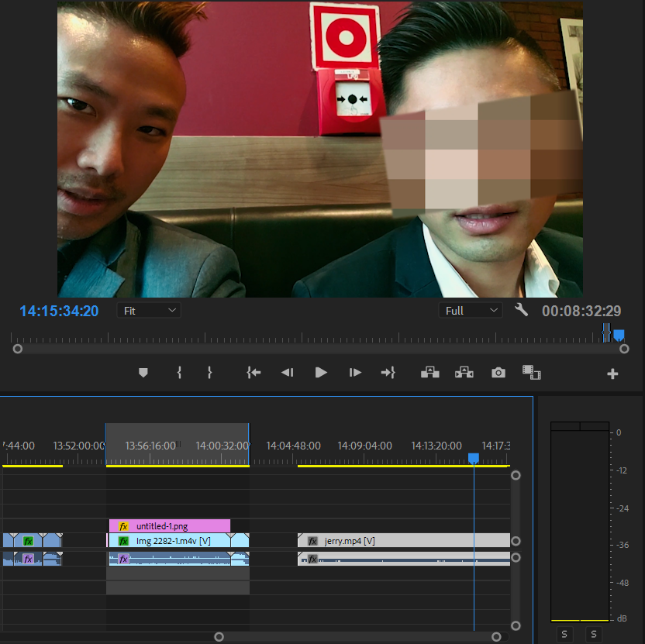Jump to the Out point
The height and width of the screenshot is (644, 645).
pos(388,373)
